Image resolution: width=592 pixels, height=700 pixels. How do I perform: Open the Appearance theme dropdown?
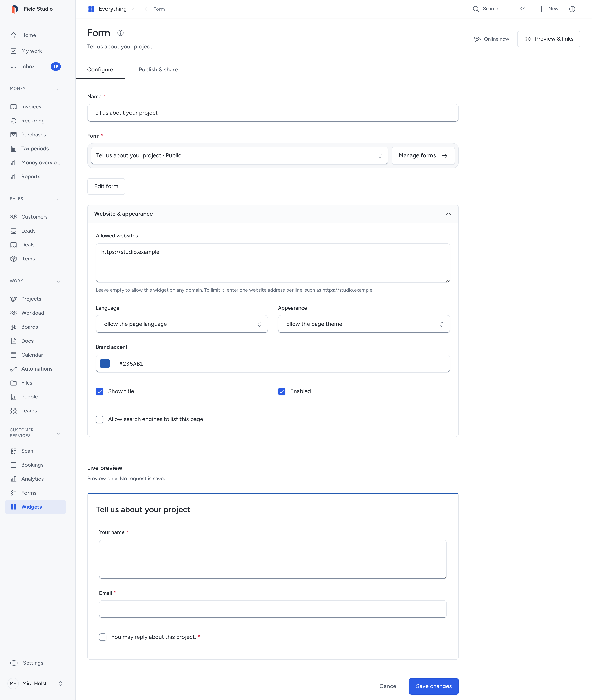[x=363, y=324]
